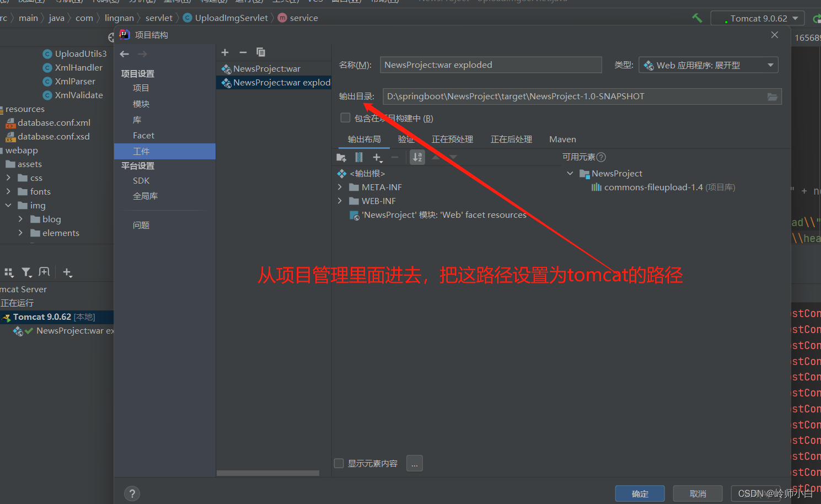The height and width of the screenshot is (504, 821).
Task: Switch to the Maven tab
Action: pyautogui.click(x=562, y=140)
